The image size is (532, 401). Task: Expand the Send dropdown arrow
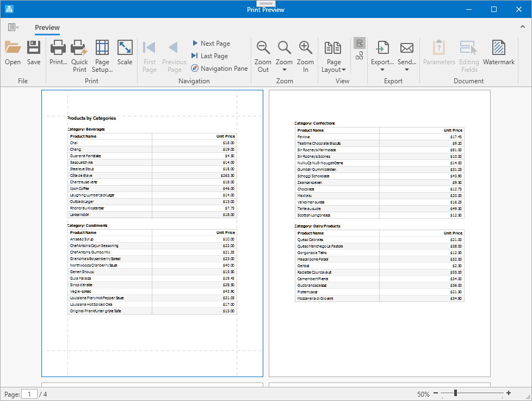point(407,70)
